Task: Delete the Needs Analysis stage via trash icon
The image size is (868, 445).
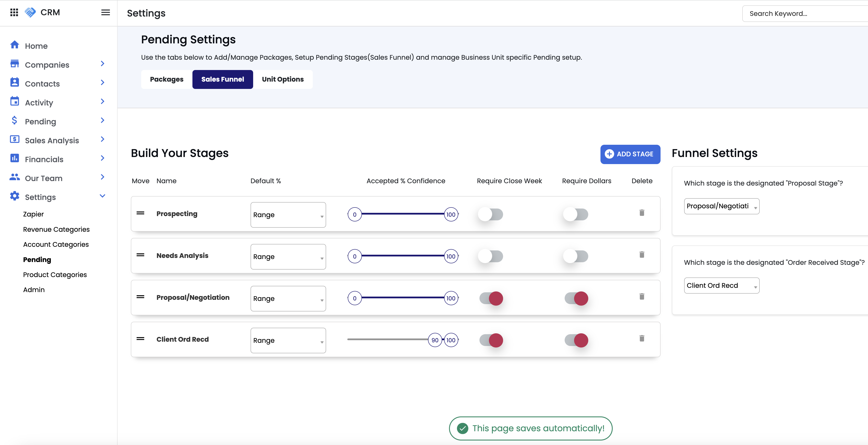Action: point(642,255)
